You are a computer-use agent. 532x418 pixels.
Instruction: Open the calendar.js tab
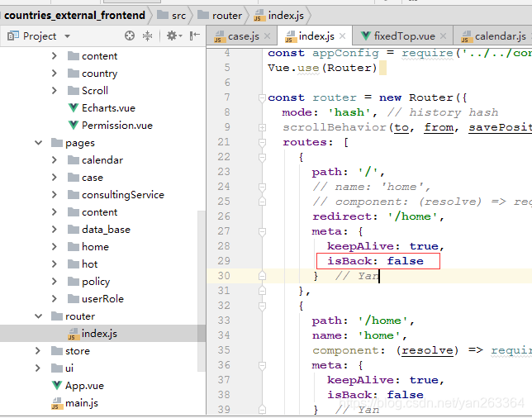[x=494, y=36]
